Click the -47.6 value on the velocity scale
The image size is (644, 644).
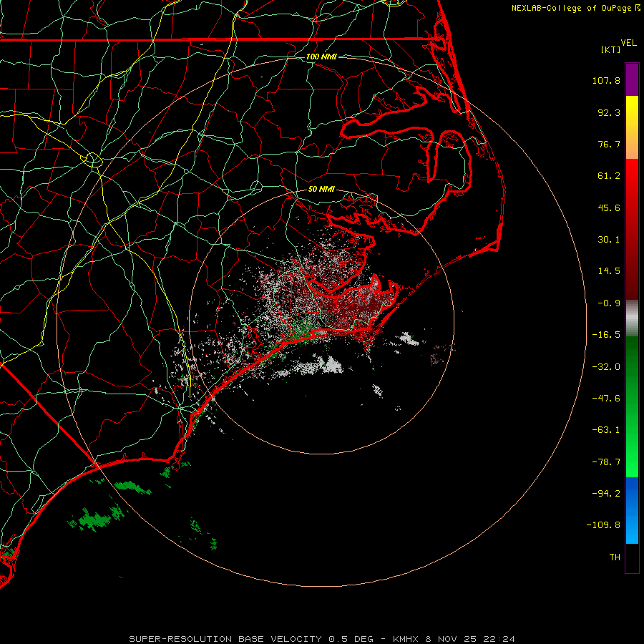[606, 399]
